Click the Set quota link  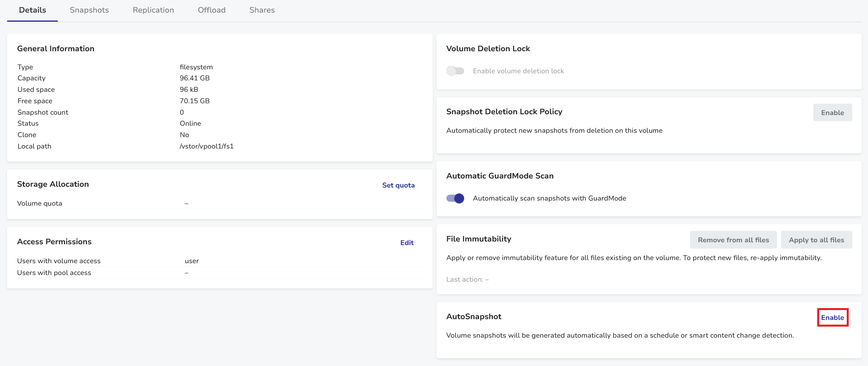[398, 185]
